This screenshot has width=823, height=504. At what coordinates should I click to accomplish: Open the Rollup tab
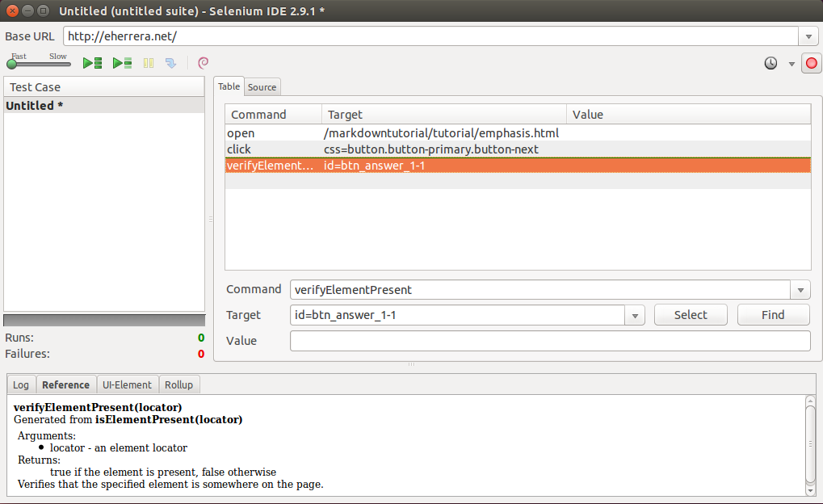[x=179, y=384]
